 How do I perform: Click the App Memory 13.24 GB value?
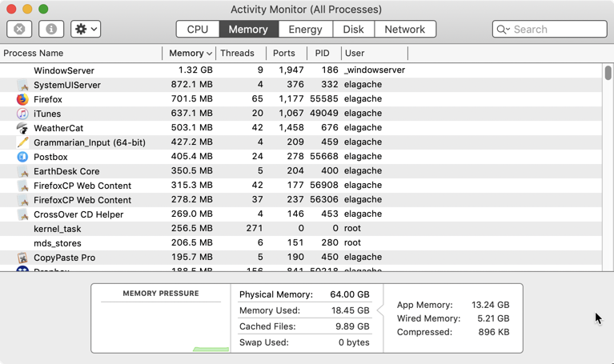490,305
